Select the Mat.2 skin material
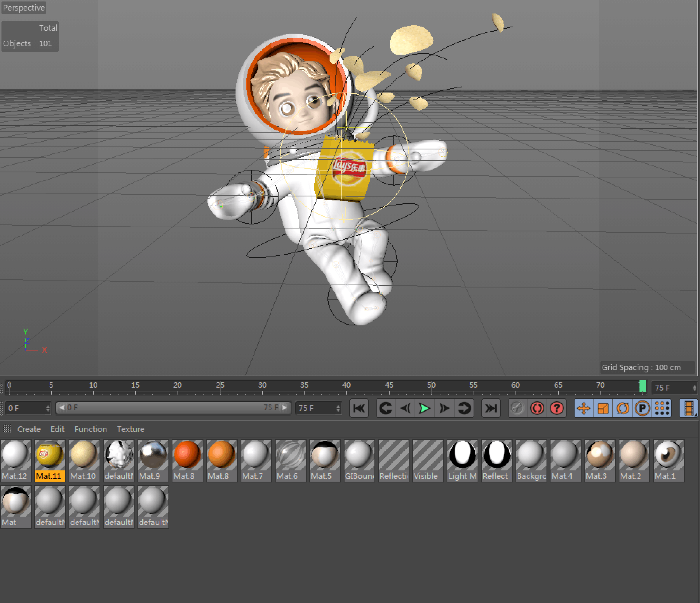The width and height of the screenshot is (700, 603). point(634,461)
